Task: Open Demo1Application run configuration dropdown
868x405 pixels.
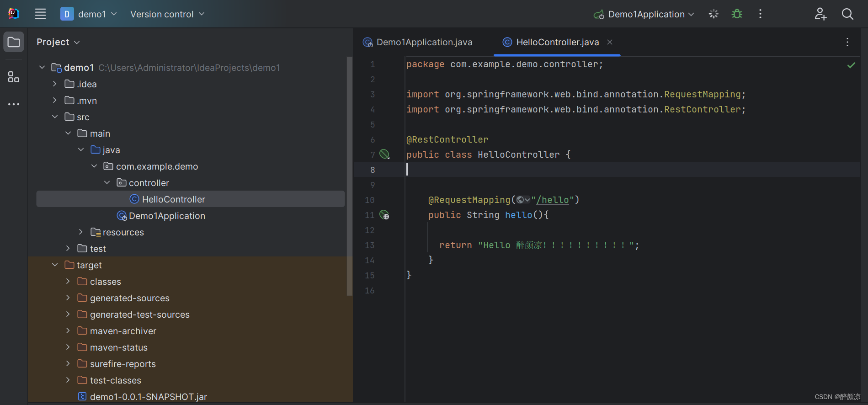Action: pyautogui.click(x=644, y=14)
